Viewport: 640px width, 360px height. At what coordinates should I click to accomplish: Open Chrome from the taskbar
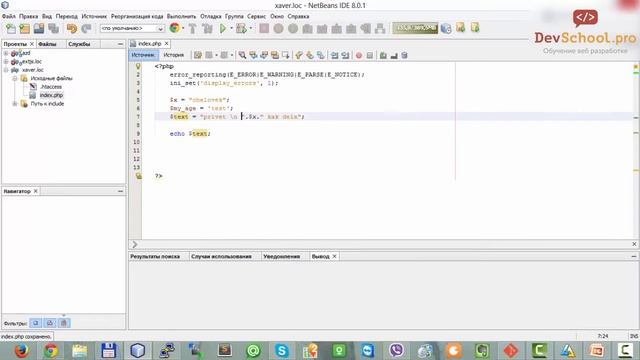point(51,351)
